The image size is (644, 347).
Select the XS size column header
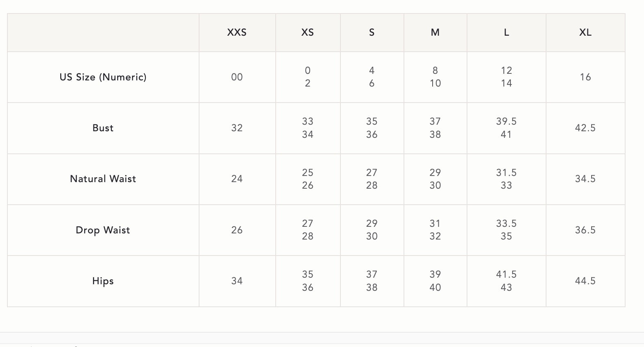pyautogui.click(x=308, y=32)
